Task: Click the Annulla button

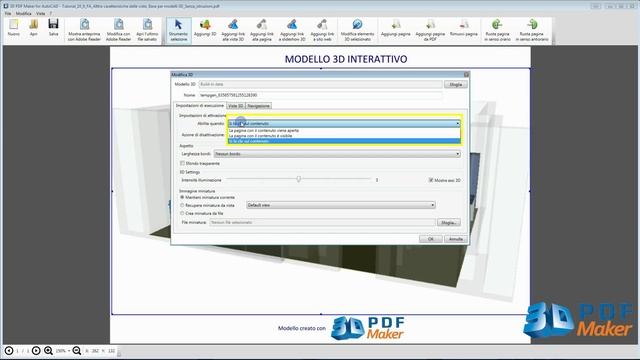Action: (x=456, y=239)
